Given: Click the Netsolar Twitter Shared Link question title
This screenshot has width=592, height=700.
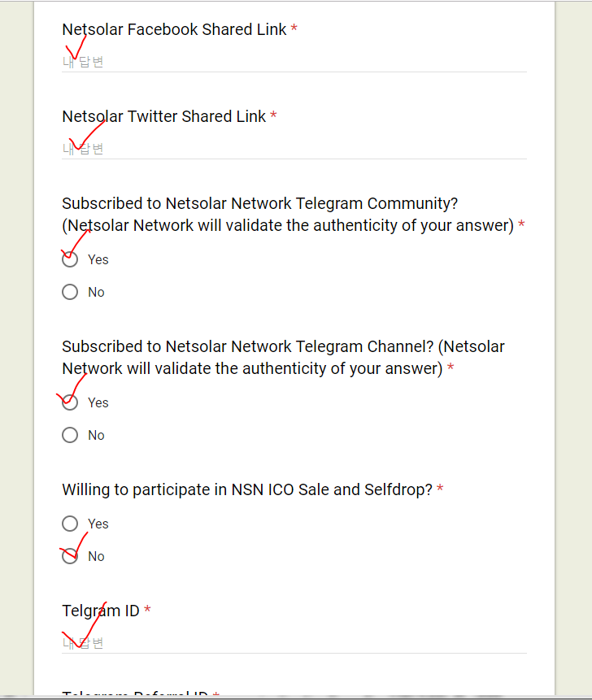Looking at the screenshot, I should coord(163,117).
